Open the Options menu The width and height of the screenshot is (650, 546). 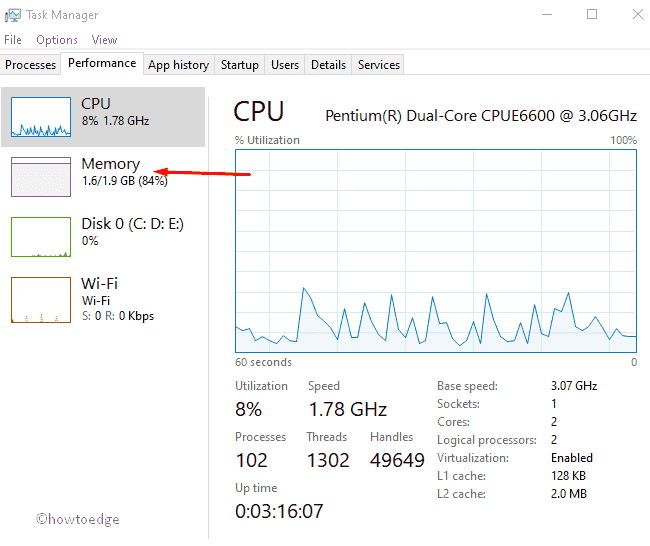pos(57,40)
